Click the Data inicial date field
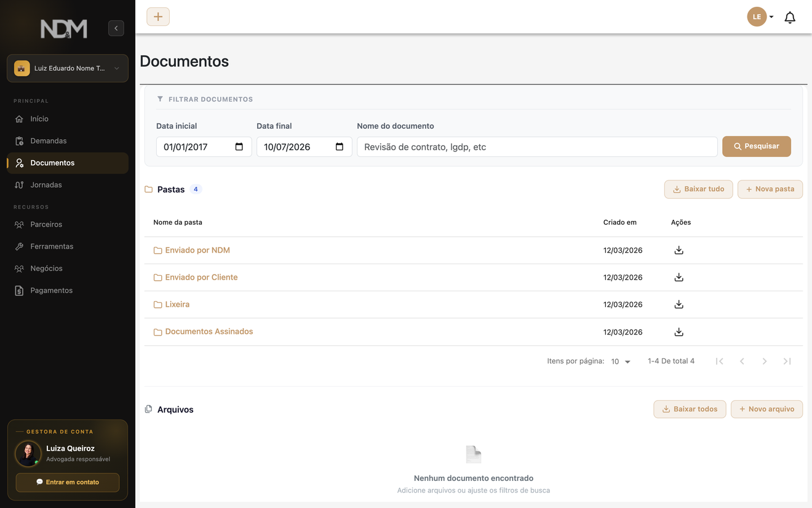 tap(204, 147)
